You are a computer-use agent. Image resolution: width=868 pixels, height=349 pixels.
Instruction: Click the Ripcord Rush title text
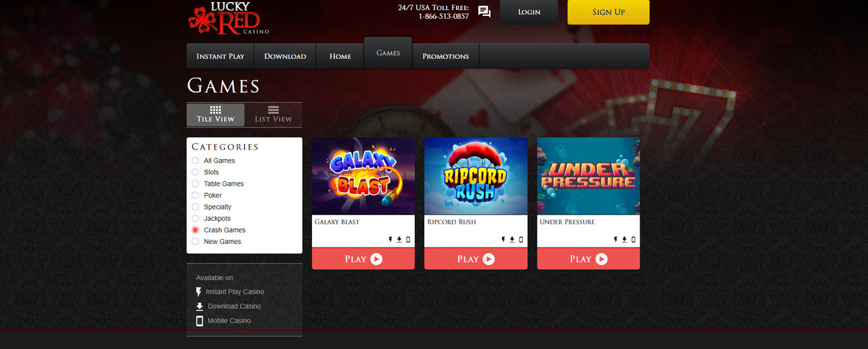click(x=451, y=222)
